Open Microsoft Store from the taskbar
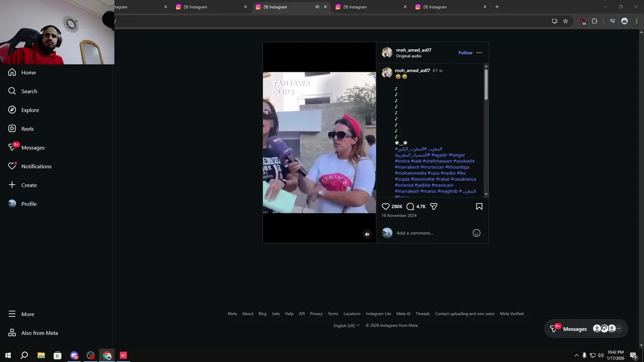The image size is (644, 362). pyautogui.click(x=58, y=355)
